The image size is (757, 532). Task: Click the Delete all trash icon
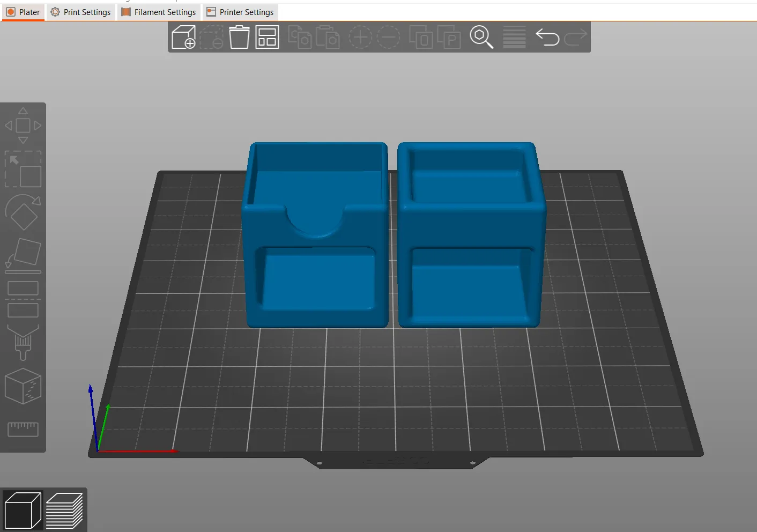coord(239,37)
